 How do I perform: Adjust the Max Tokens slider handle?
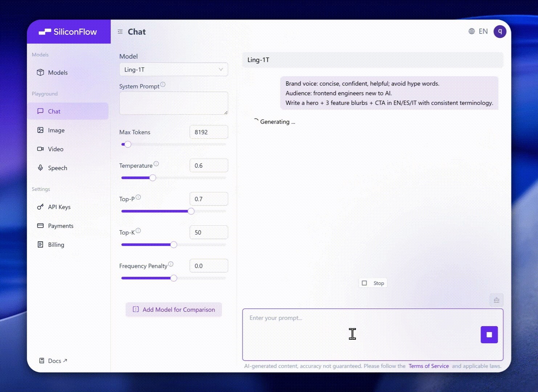127,144
